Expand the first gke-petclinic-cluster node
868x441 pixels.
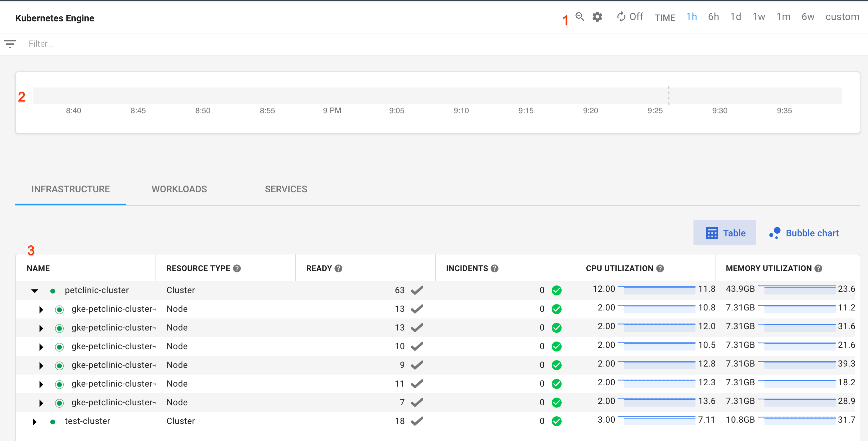[x=41, y=309]
